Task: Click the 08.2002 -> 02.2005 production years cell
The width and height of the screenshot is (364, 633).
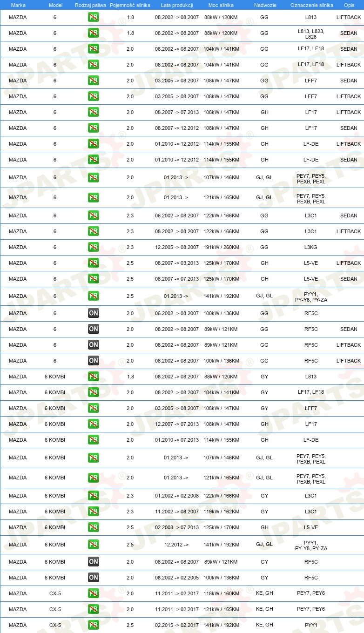Action: 177,578
